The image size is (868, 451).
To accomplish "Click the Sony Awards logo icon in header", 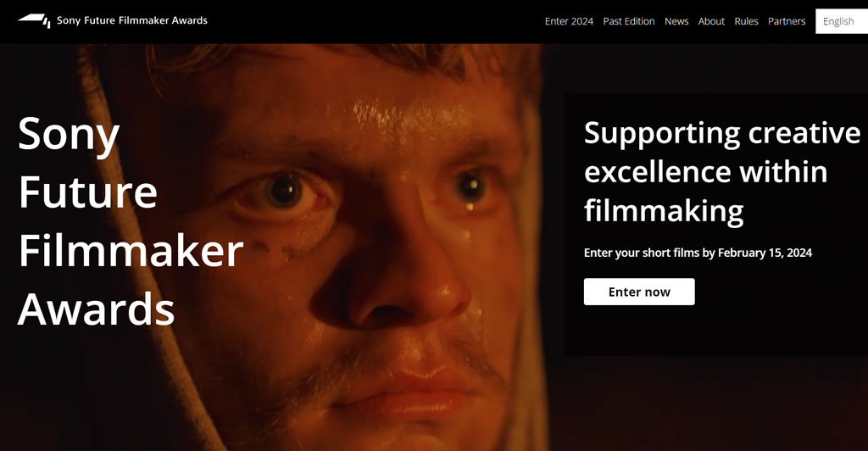I will pyautogui.click(x=34, y=20).
